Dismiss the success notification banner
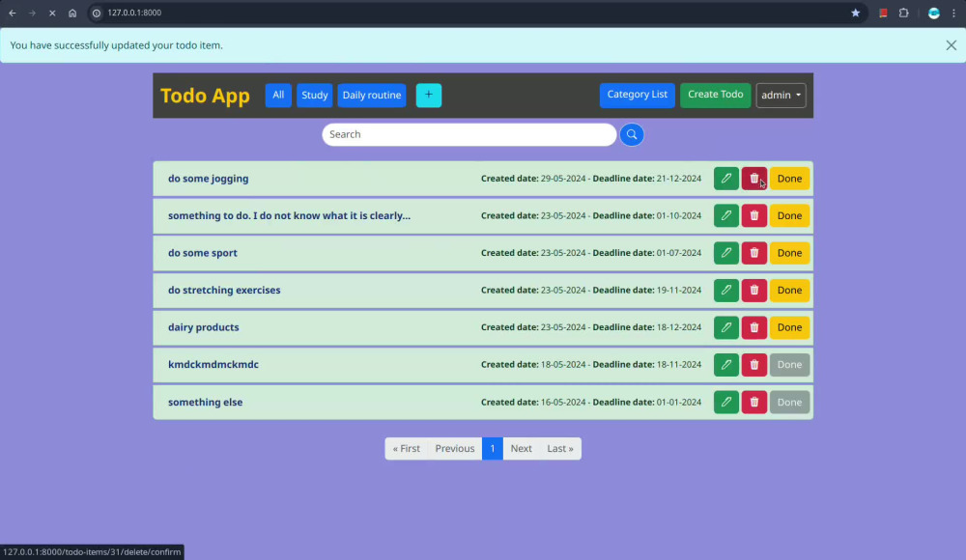966x560 pixels. (x=951, y=45)
